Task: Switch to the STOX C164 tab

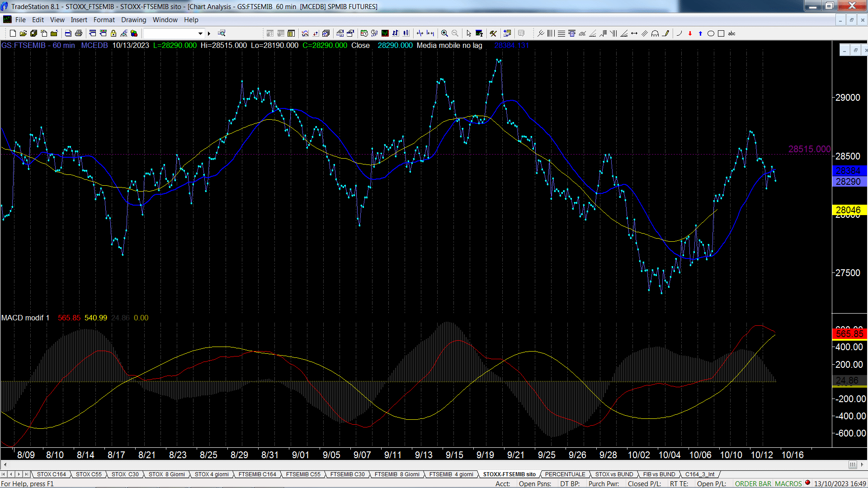Action: (x=52, y=474)
